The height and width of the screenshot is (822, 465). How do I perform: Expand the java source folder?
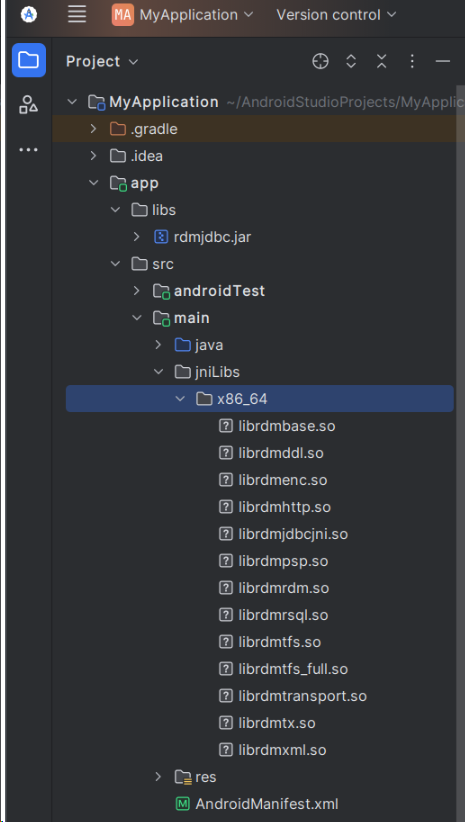pyautogui.click(x=158, y=345)
